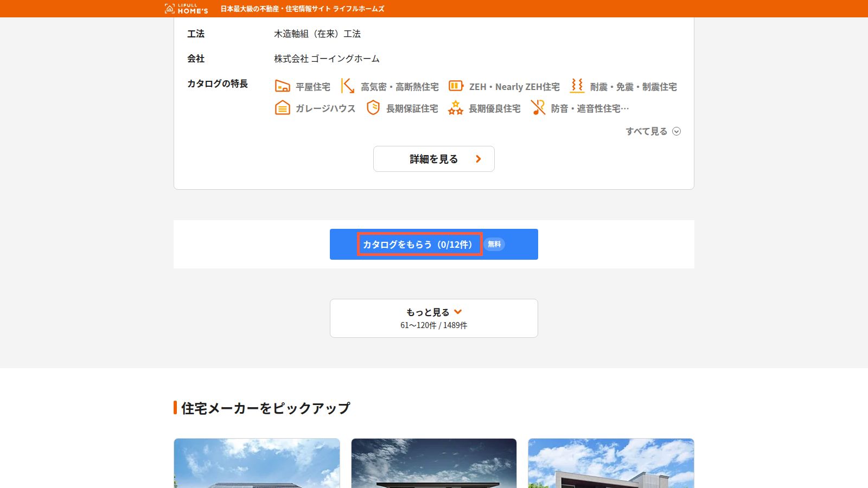
Task: Click the 高気密・高断熱住宅 icon
Action: 347,86
